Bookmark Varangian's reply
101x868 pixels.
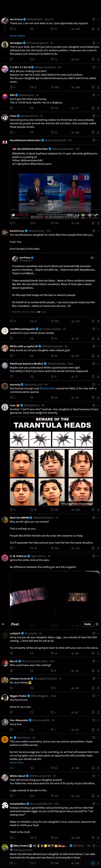point(93,59)
